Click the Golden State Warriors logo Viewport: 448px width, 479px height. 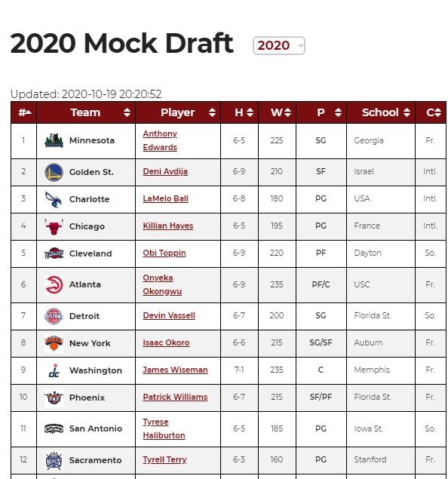tap(54, 172)
